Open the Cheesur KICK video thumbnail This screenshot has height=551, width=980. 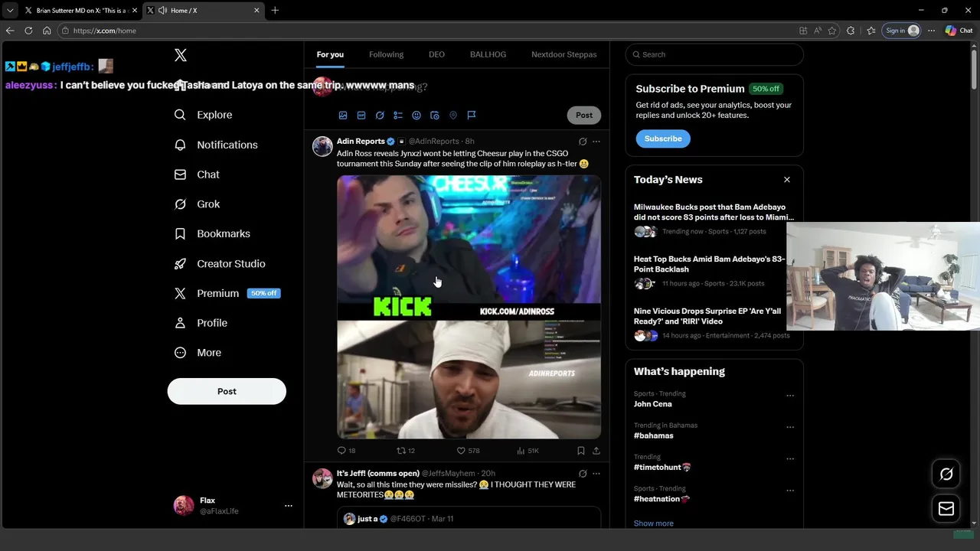[469, 307]
